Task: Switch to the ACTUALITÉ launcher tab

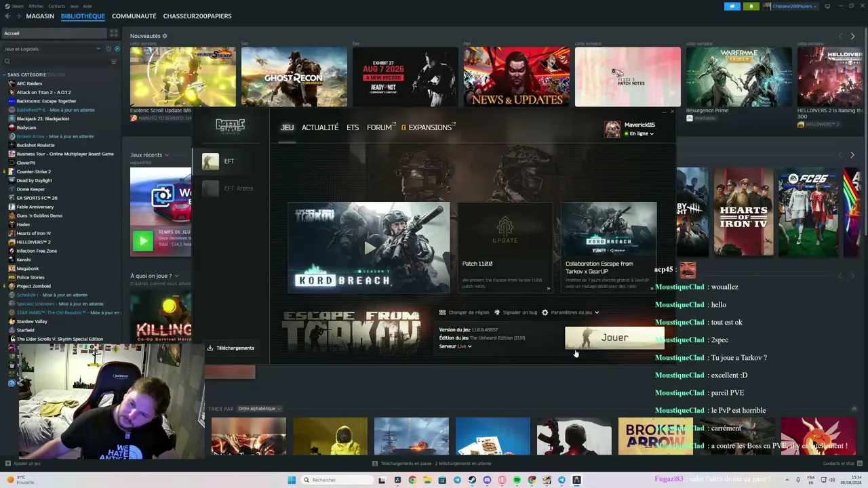Action: tap(320, 127)
